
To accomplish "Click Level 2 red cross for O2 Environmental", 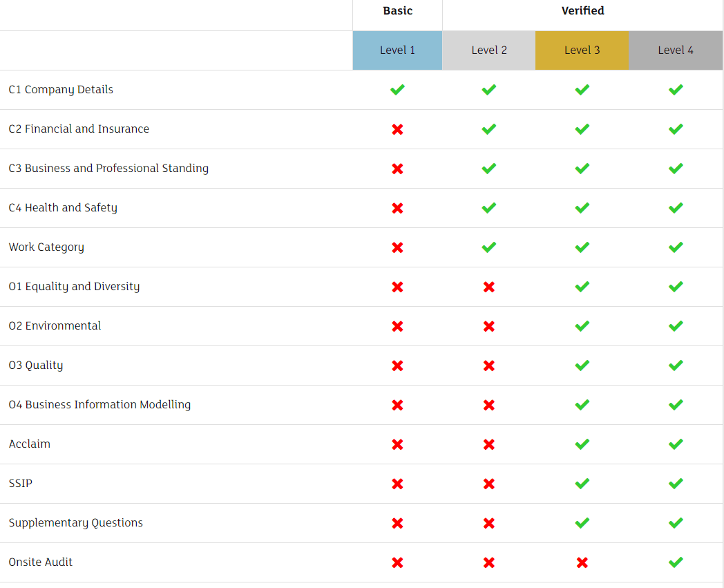I will tap(489, 326).
